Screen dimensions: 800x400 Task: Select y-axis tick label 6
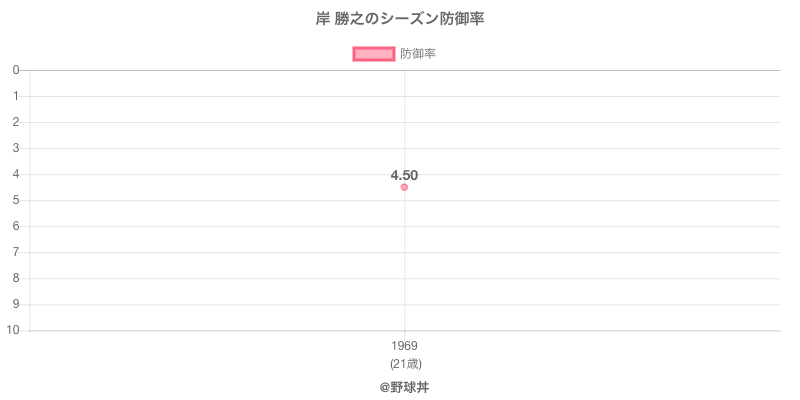tap(17, 226)
